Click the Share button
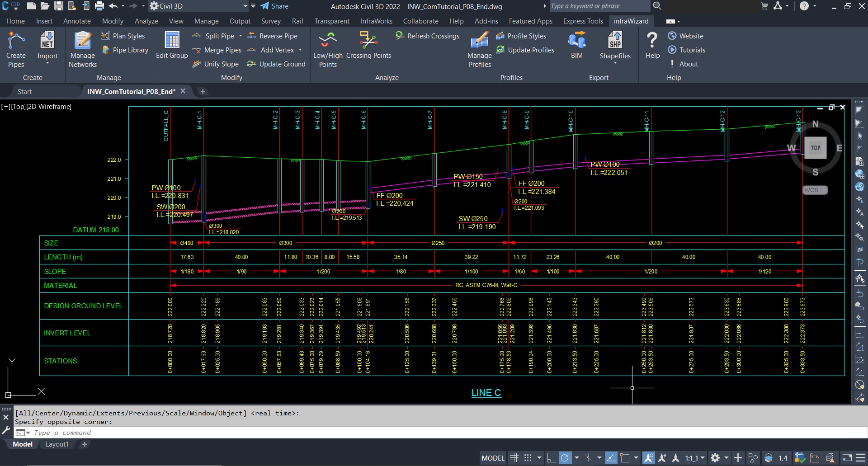The image size is (868, 466). 275,6
